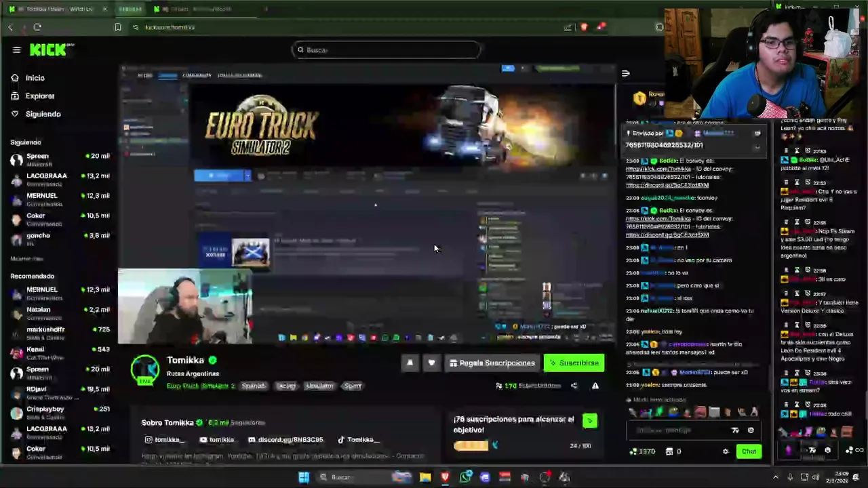Image resolution: width=868 pixels, height=488 pixels.
Task: Click the green subscription goal arrow button
Action: (x=589, y=421)
